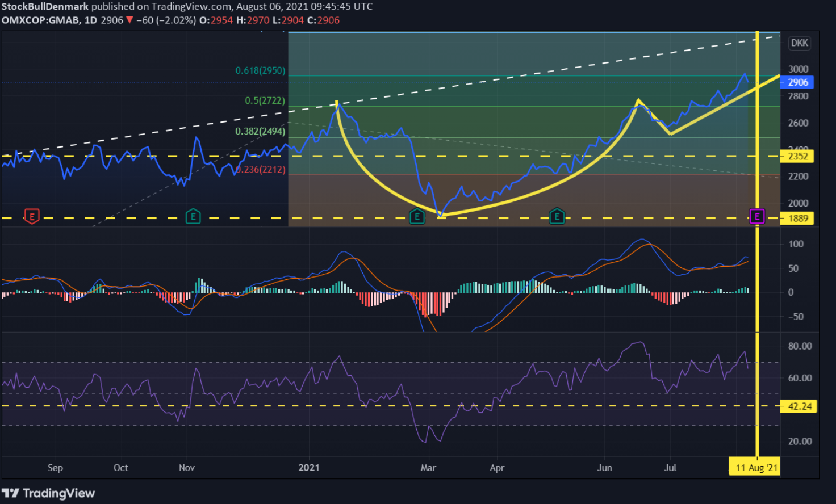Click the DKK currency label
Screen dimensions: 836x504
800,43
